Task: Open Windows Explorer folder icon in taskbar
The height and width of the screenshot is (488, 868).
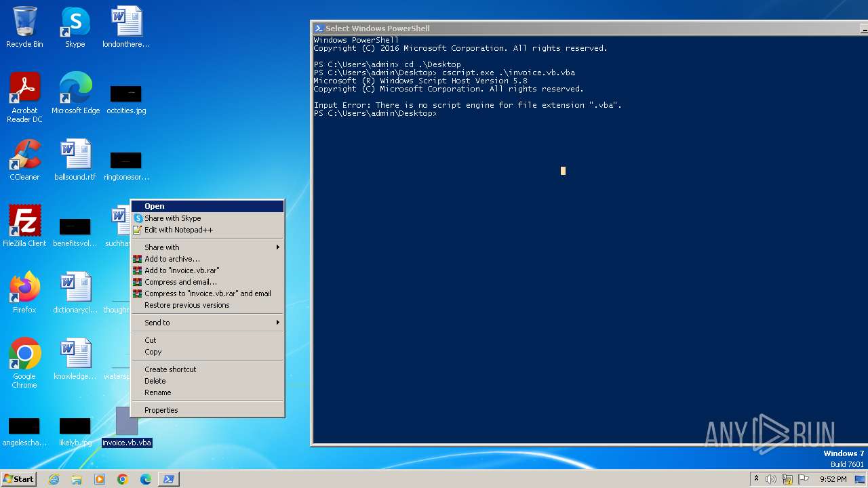Action: coord(77,479)
